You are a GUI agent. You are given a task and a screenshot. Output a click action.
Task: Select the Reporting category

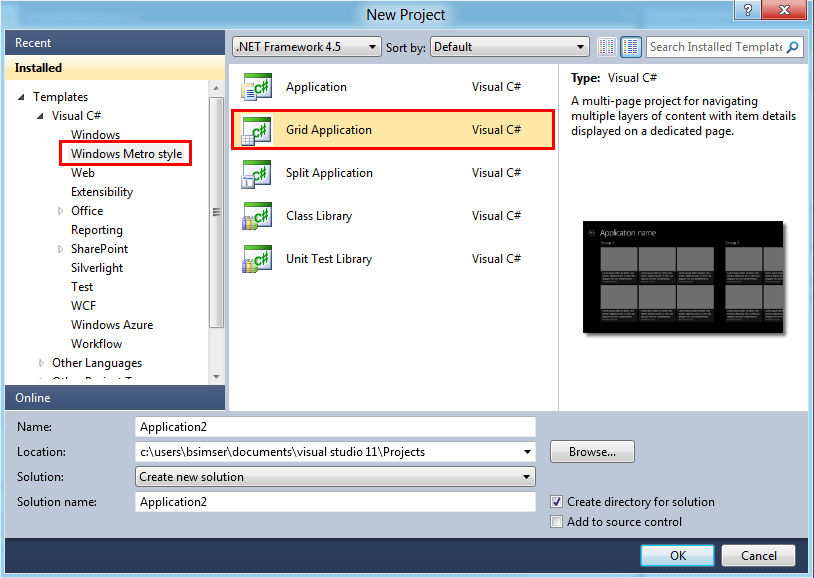click(97, 230)
